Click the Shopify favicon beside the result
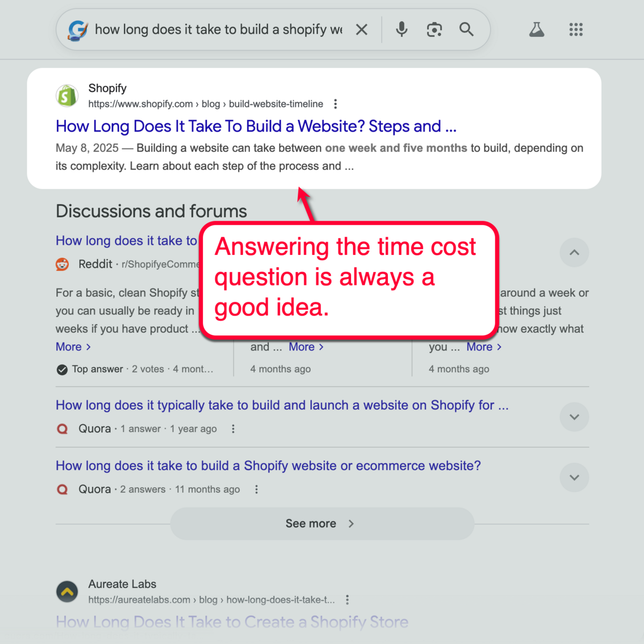The width and height of the screenshot is (644, 644). click(x=67, y=96)
